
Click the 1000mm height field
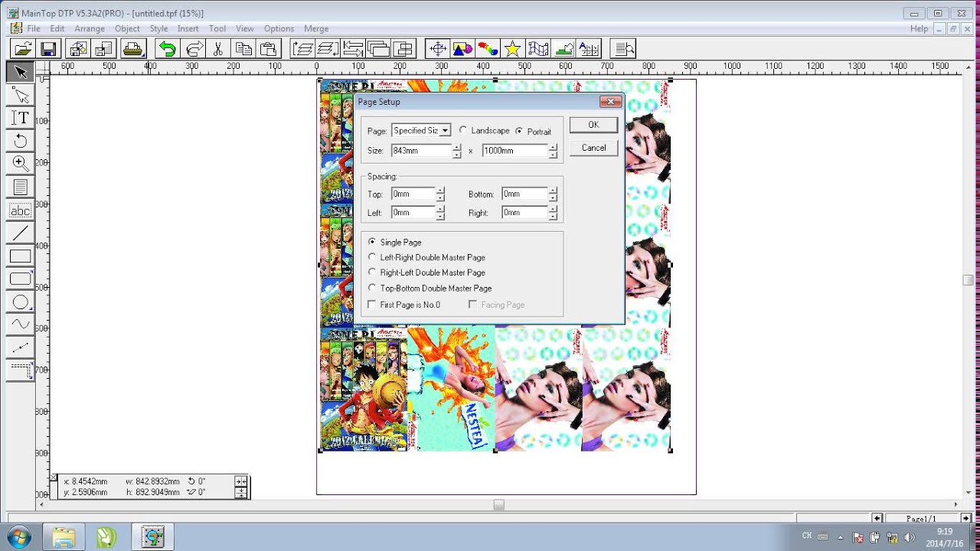(515, 151)
